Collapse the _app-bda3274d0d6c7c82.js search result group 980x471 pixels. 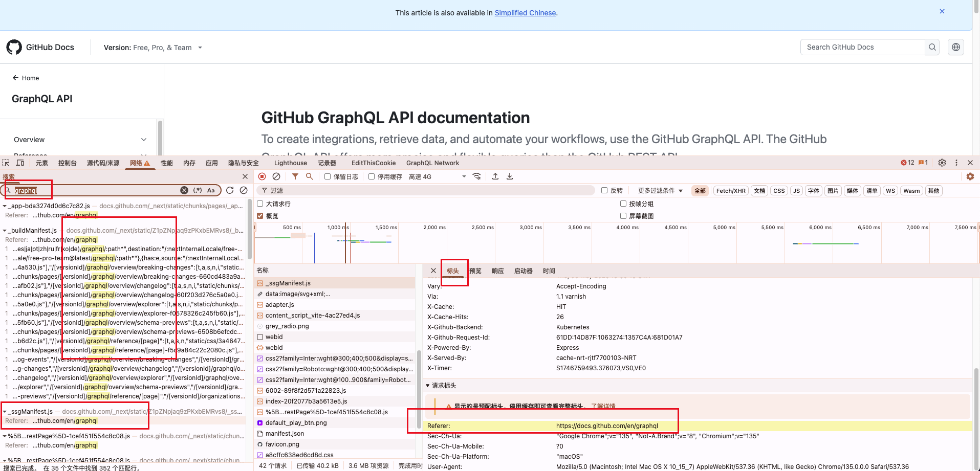pos(5,206)
